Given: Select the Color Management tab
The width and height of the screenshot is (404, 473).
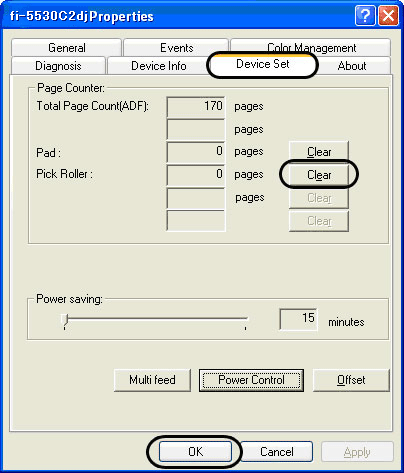Looking at the screenshot, I should coord(311,47).
